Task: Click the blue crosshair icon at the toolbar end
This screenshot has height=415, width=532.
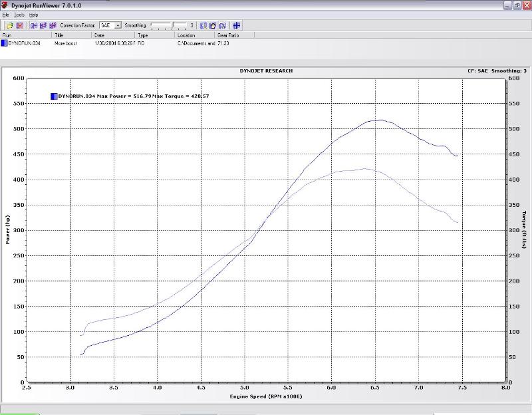Action: pos(236,25)
